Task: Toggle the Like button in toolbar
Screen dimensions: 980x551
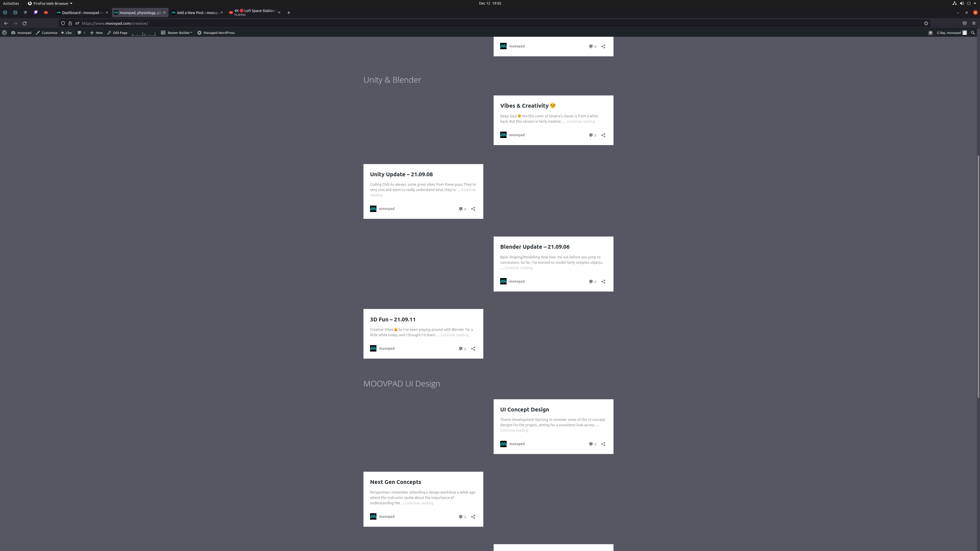Action: point(68,32)
